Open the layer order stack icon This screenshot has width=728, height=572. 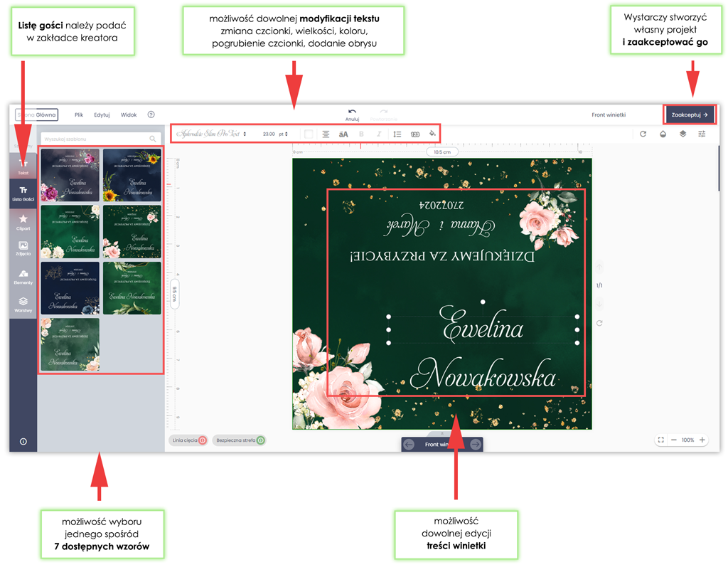(682, 134)
